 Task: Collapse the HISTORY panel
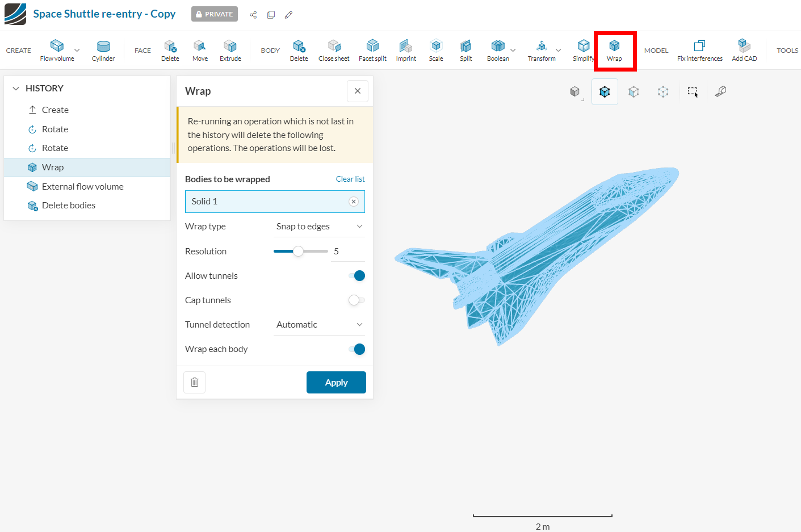(16, 88)
